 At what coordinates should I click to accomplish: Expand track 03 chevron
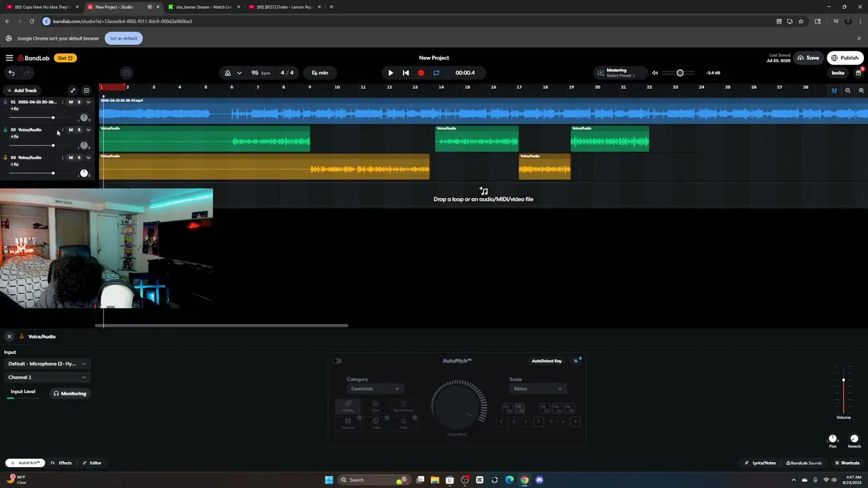(88, 158)
